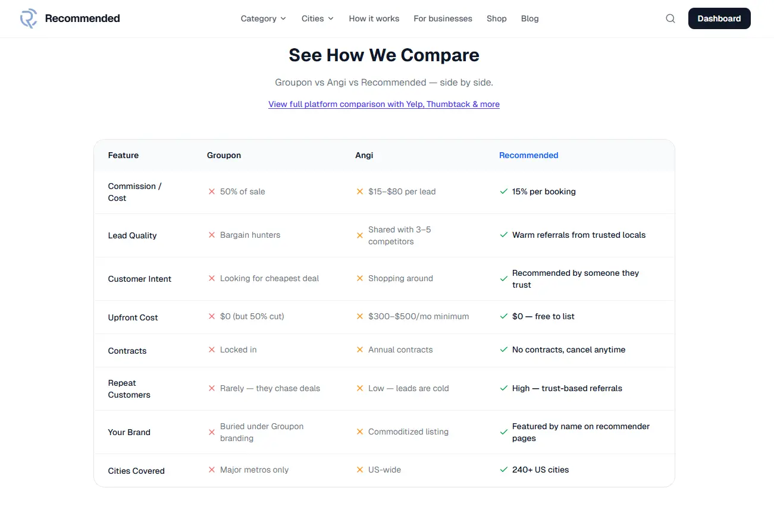774x532 pixels.
Task: Open search with the magnifier icon
Action: [670, 18]
